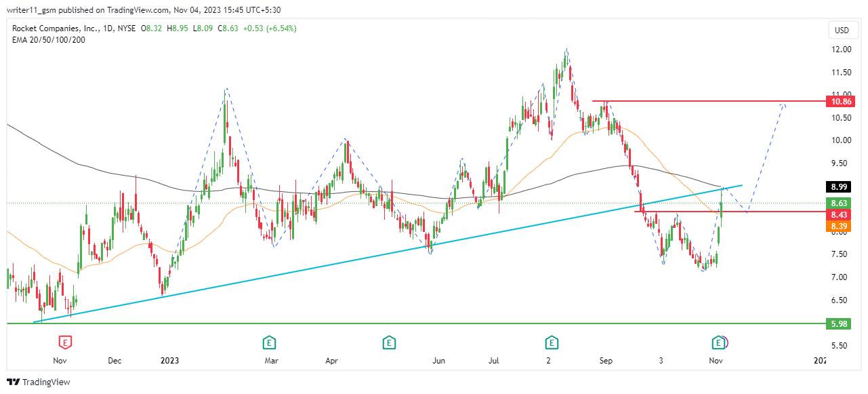This screenshot has height=394, width=868.
Task: Click the Rocket Companies, Inc. symbol title
Action: (56, 28)
